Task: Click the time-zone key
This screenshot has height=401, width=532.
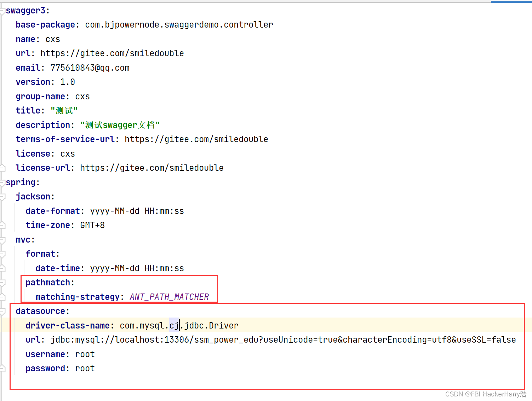Action: 48,225
